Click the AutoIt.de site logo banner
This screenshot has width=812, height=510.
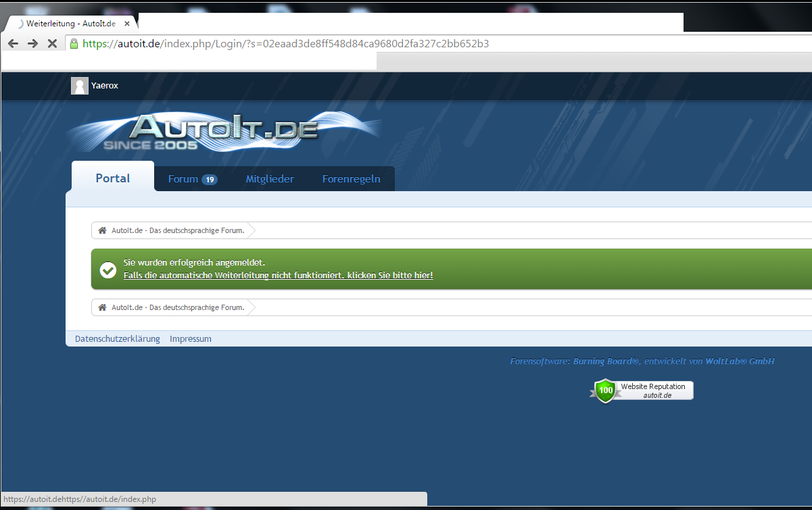(x=223, y=130)
